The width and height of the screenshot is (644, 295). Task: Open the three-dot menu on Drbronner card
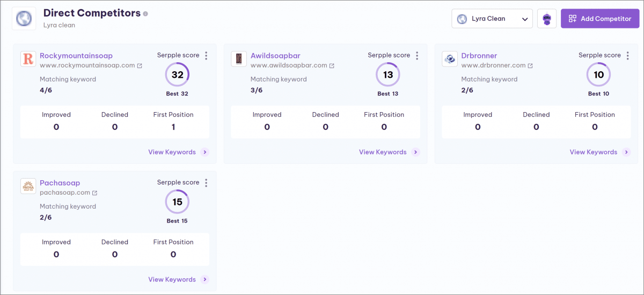pos(628,56)
